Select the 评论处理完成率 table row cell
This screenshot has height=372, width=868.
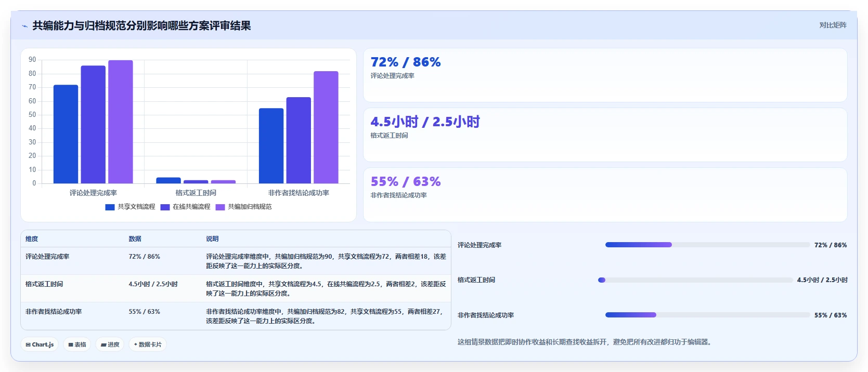[x=47, y=257]
